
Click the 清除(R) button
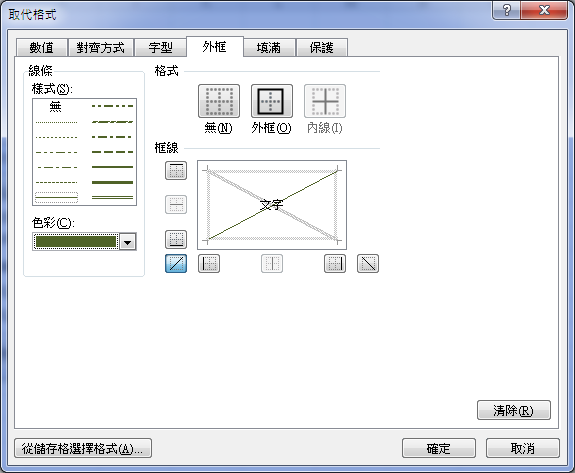point(513,410)
